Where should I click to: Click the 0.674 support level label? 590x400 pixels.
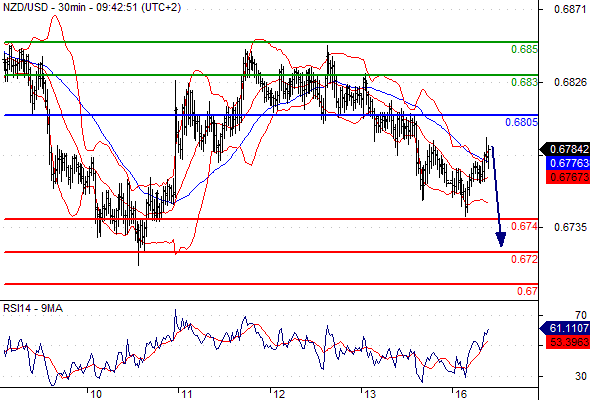[524, 226]
